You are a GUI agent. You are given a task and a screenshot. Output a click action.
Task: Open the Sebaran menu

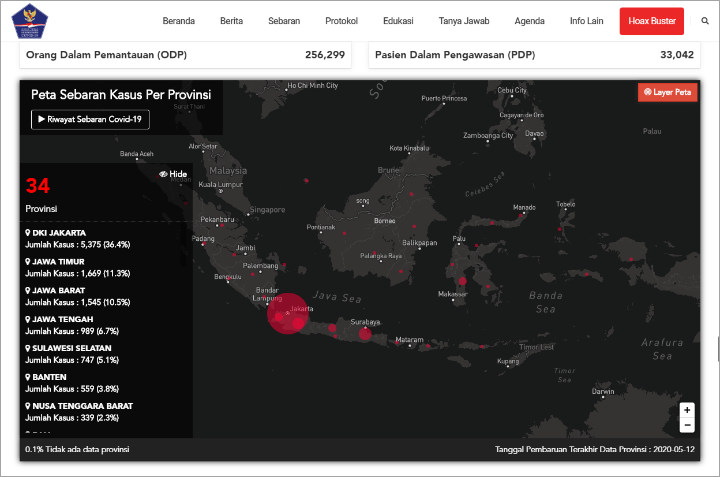coord(284,21)
